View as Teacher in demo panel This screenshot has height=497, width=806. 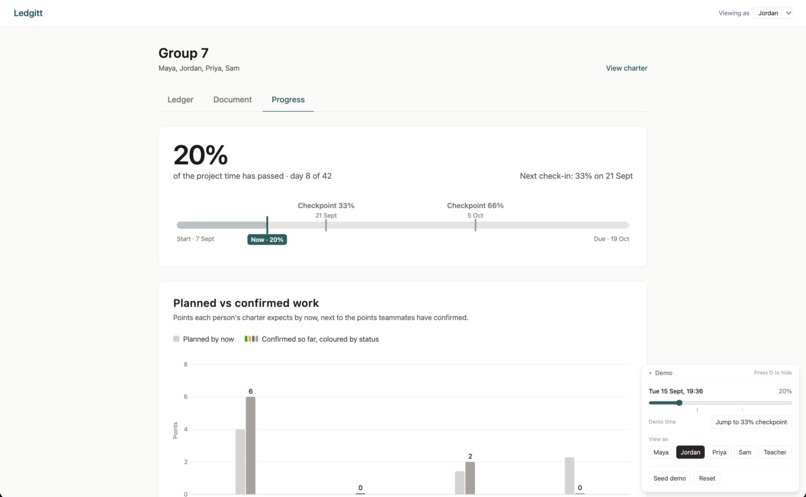point(775,452)
